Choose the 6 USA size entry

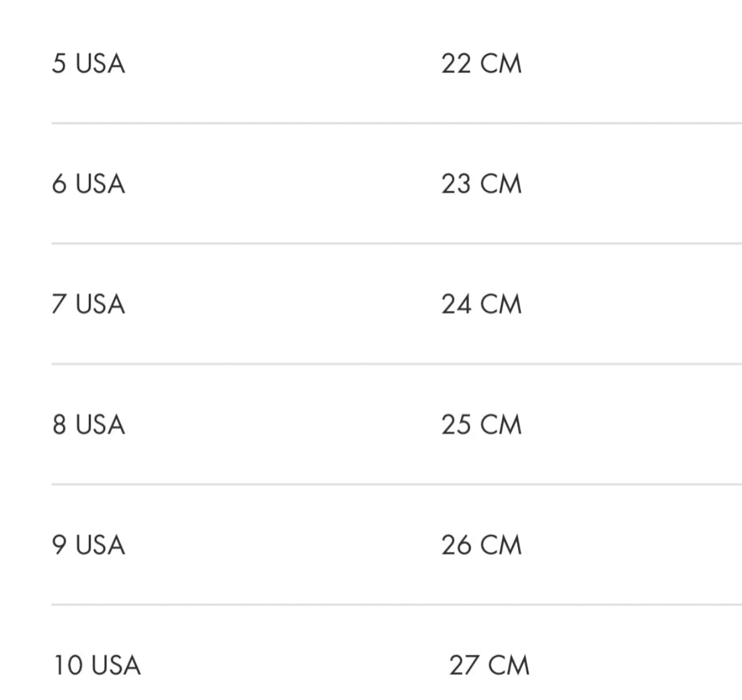point(89,184)
